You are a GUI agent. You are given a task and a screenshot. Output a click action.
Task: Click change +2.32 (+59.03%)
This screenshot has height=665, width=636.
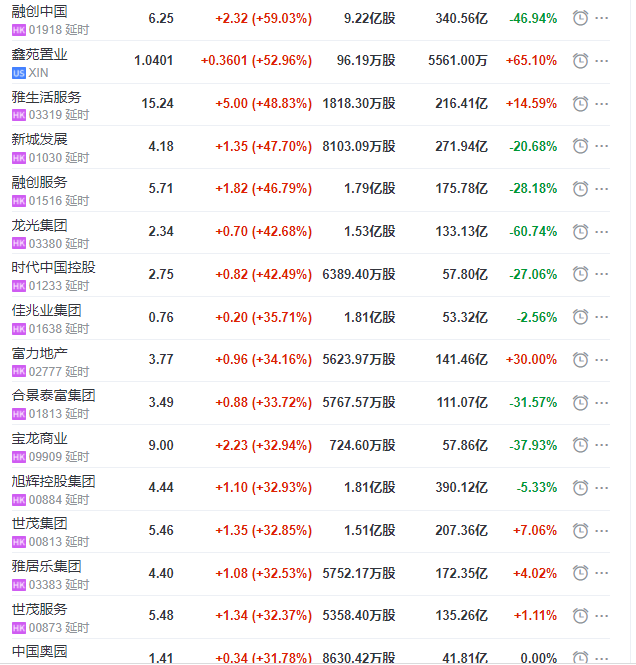[x=263, y=18]
